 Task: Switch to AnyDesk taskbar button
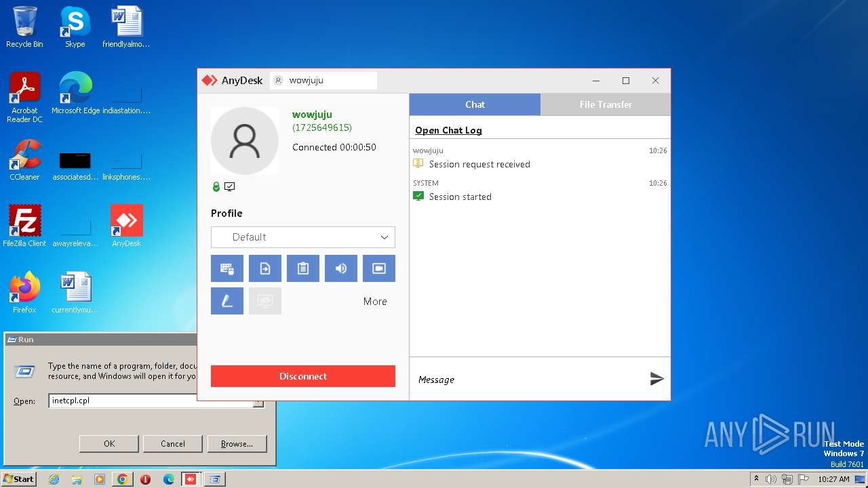pyautogui.click(x=191, y=479)
